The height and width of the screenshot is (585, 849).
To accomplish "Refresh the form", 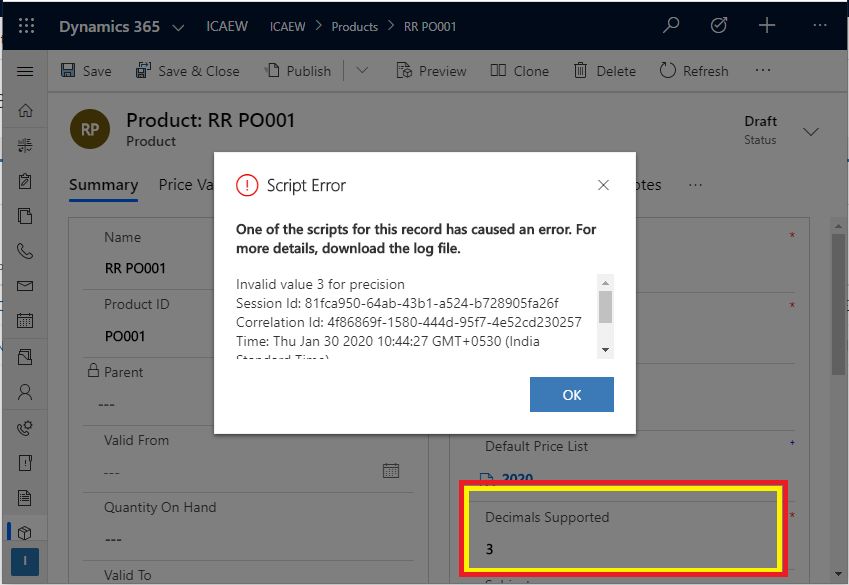I will pos(694,71).
